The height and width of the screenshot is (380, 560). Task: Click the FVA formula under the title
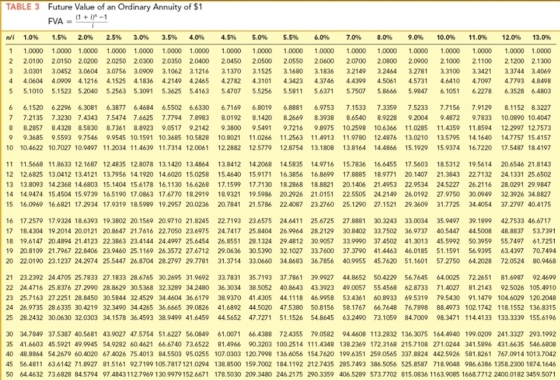78,21
